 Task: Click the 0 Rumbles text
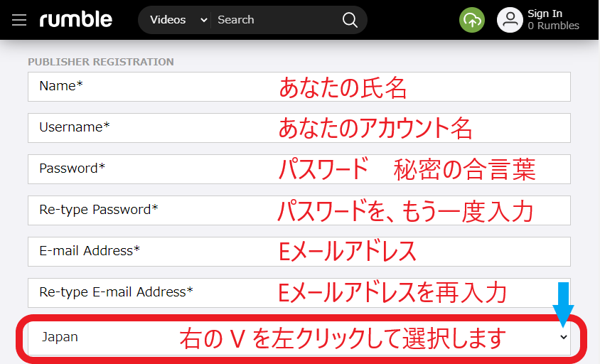coord(553,26)
